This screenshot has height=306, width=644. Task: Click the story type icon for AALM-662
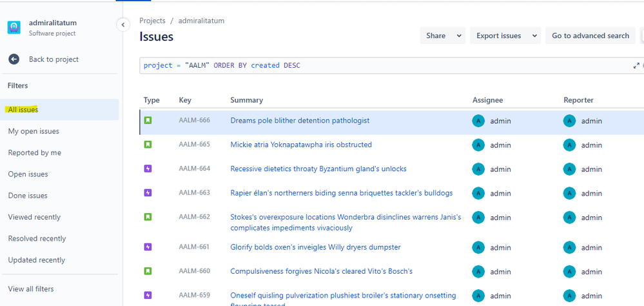(x=148, y=217)
